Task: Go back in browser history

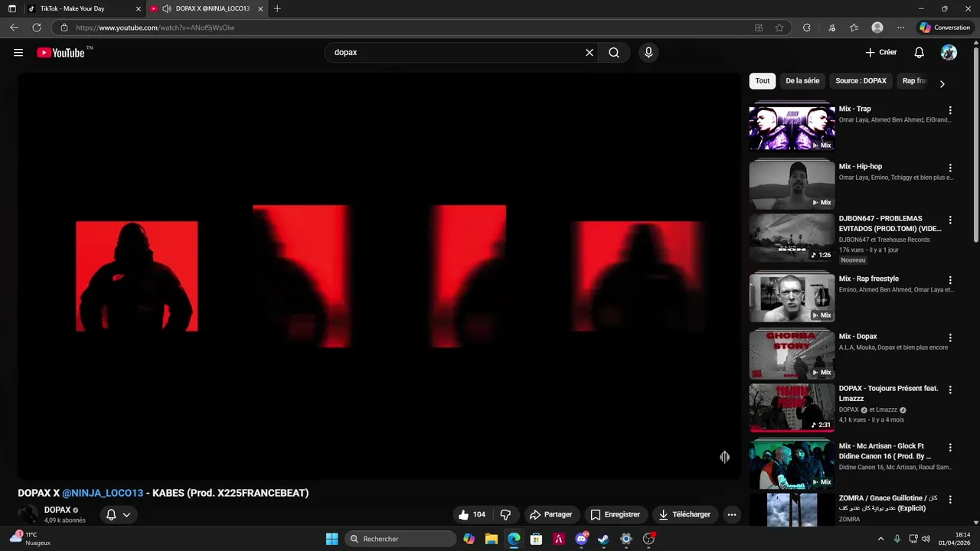Action: coord(14,28)
